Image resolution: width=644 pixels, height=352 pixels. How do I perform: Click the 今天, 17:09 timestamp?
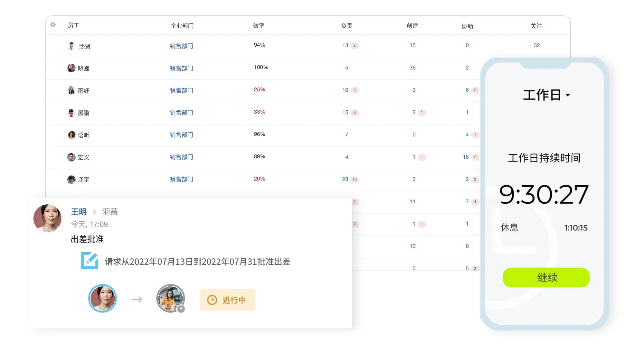[90, 224]
